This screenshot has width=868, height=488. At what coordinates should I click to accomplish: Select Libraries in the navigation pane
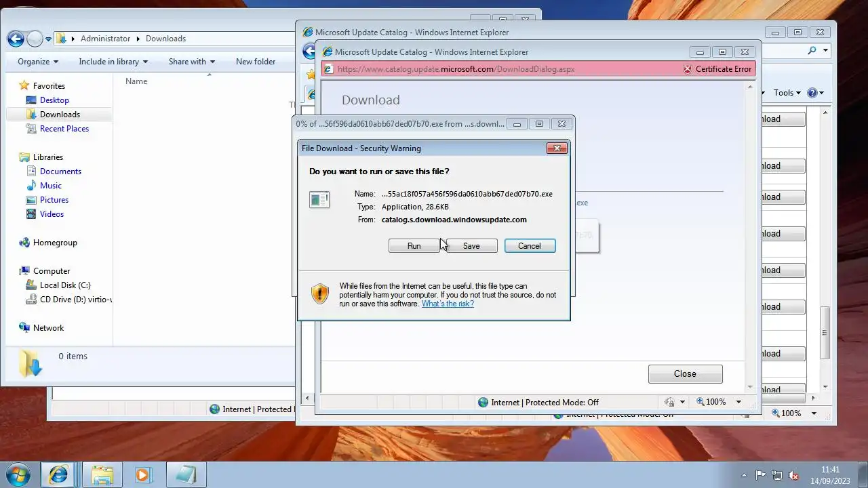(48, 157)
